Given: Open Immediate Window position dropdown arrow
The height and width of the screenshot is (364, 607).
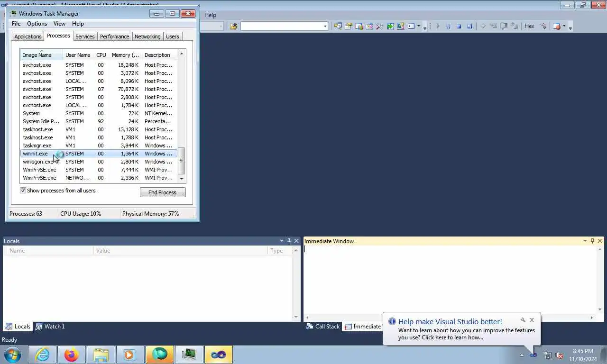Looking at the screenshot, I should tap(585, 241).
